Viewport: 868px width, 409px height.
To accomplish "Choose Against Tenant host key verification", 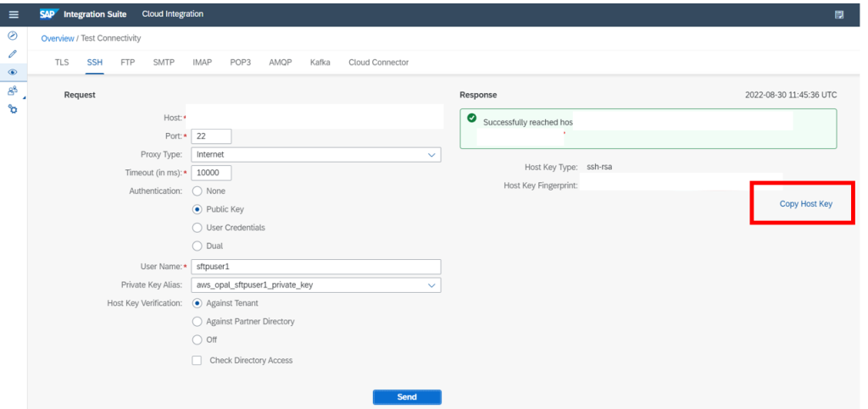I will 197,303.
